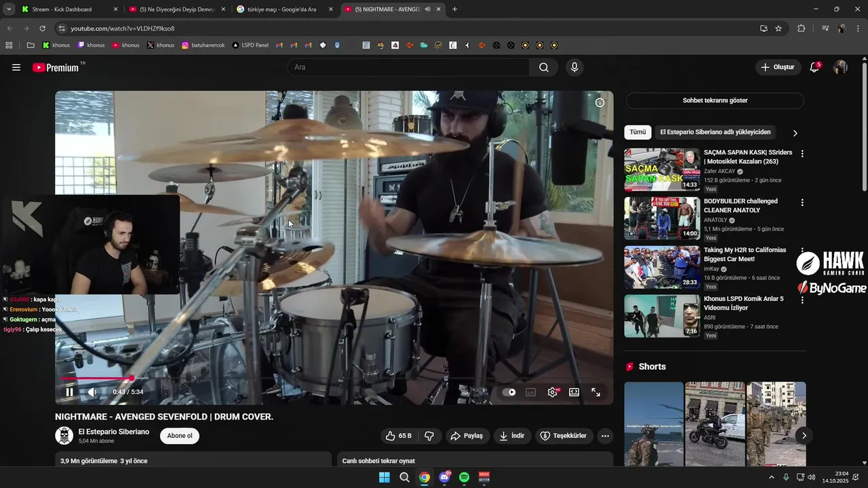
Task: Pause the video with the player pause button
Action: point(69,392)
